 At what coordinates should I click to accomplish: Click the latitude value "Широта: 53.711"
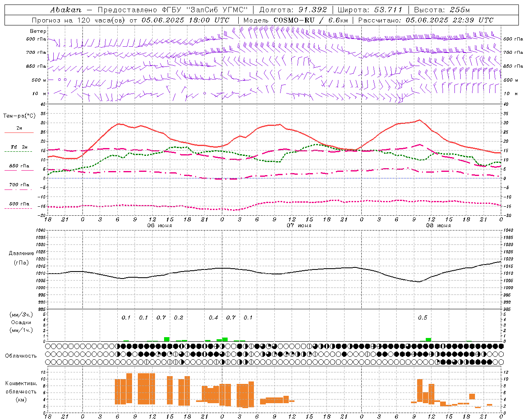370,10
